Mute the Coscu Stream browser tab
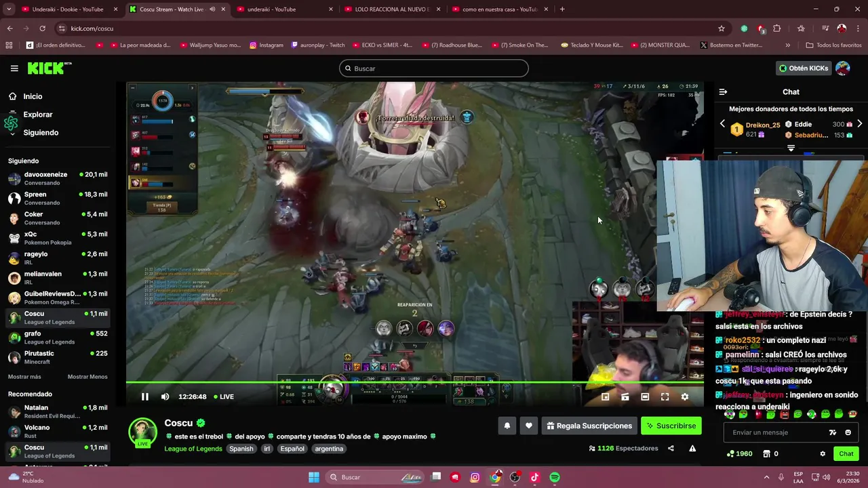Viewport: 868px width, 488px height. click(x=212, y=9)
